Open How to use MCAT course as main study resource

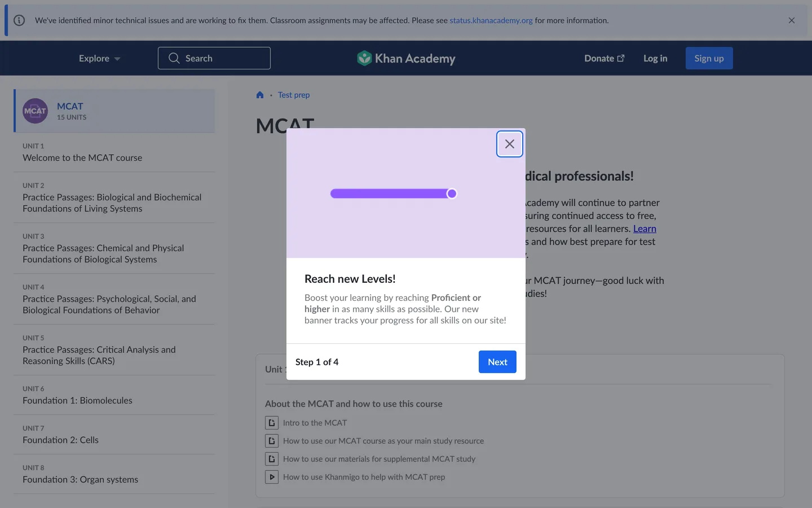pyautogui.click(x=383, y=441)
